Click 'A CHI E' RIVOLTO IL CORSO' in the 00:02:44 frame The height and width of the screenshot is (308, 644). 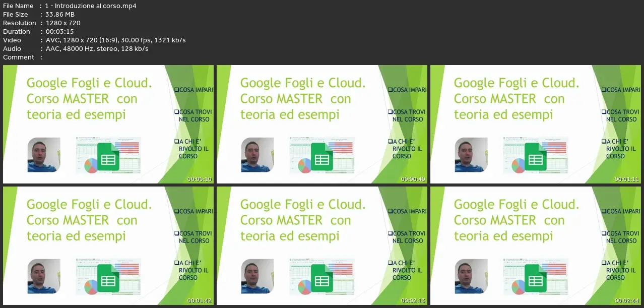[619, 271]
